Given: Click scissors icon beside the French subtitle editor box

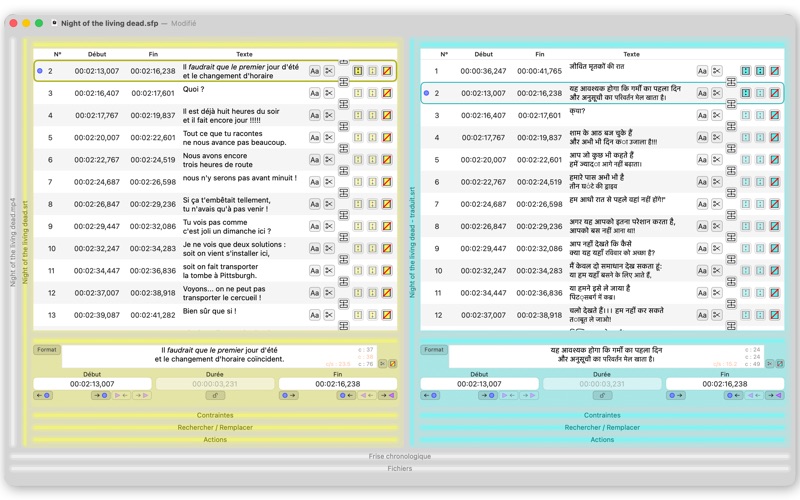Looking at the screenshot, I should click(x=383, y=364).
